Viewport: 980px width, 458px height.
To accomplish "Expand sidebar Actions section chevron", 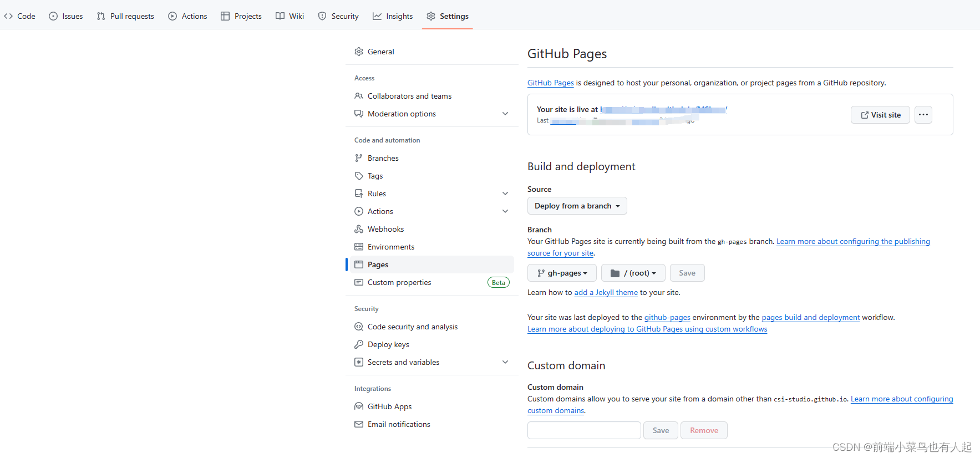I will (505, 211).
